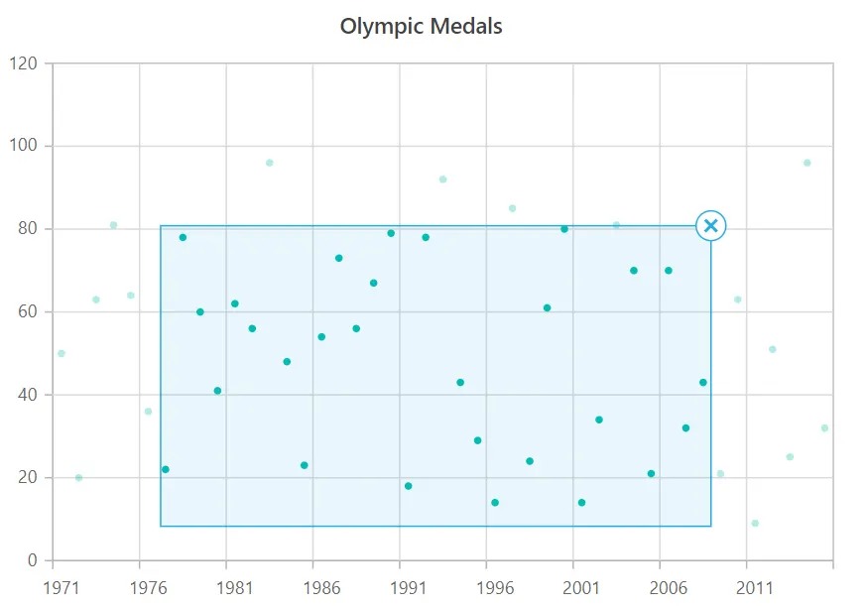
Task: Select the 1996 point at value 14
Action: [x=495, y=503]
